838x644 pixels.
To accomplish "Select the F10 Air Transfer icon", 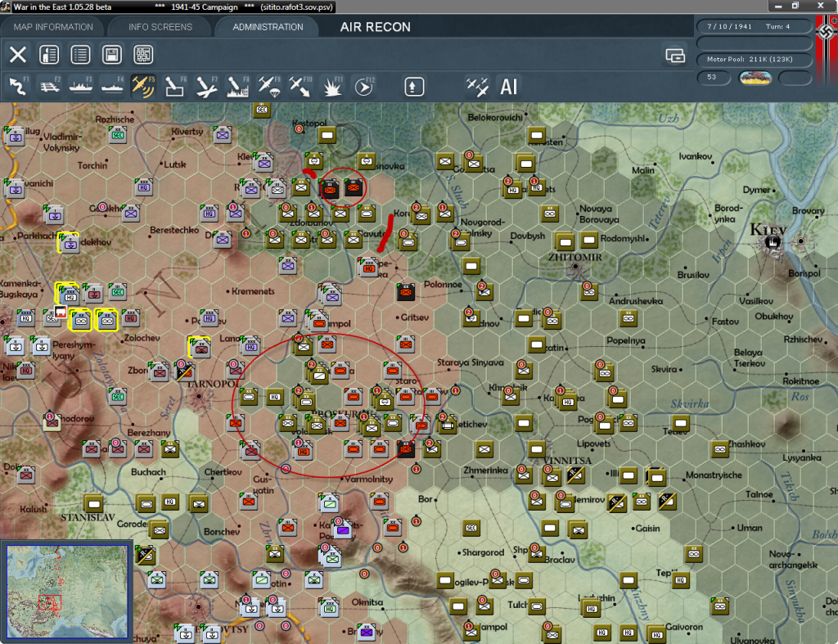I will (300, 86).
